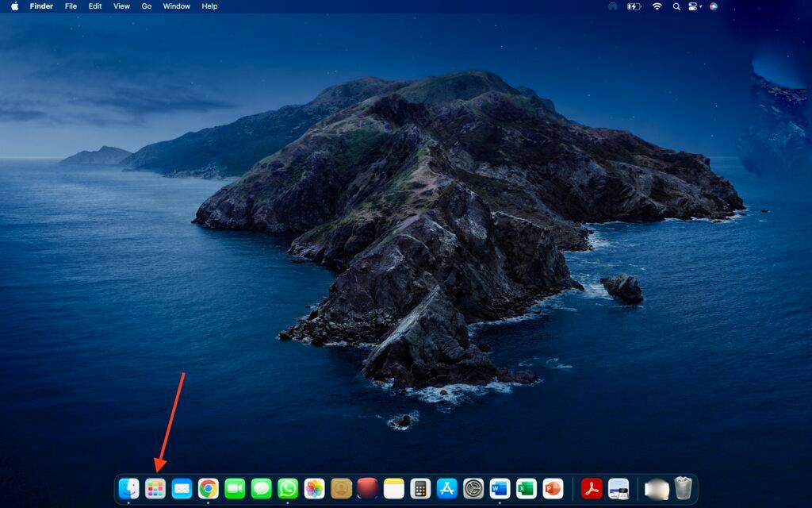Open the File menu

[71, 6]
